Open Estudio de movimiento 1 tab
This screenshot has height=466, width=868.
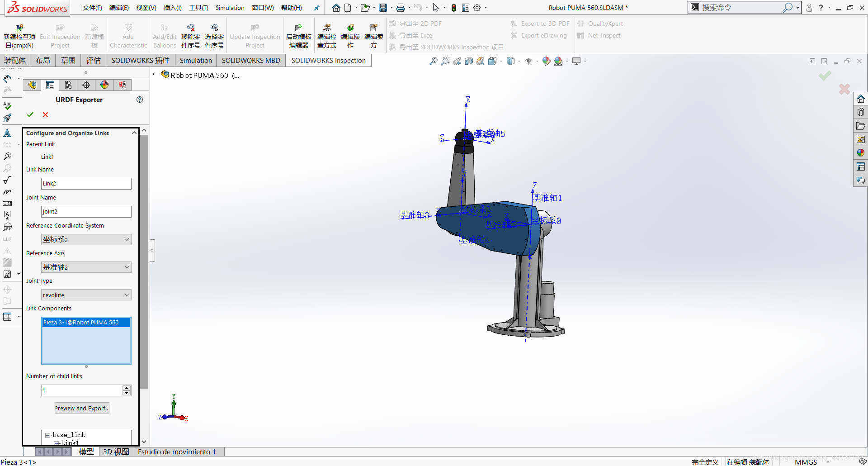(x=177, y=452)
